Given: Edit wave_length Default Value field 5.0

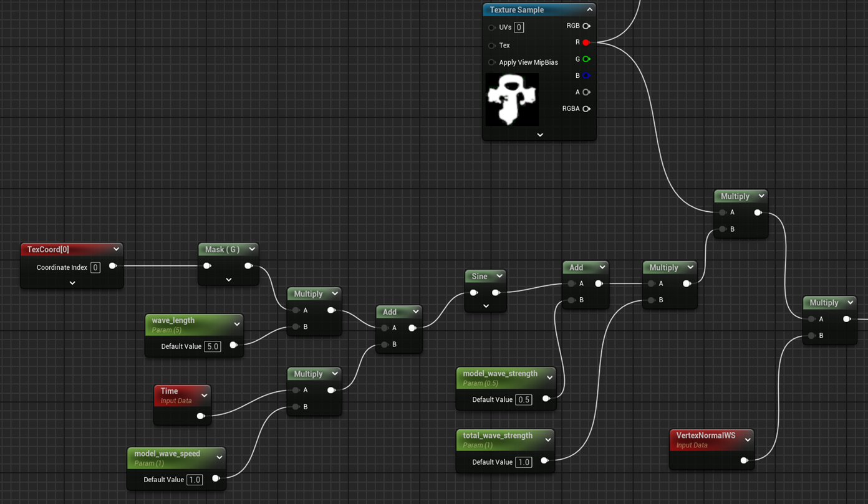Looking at the screenshot, I should click(x=213, y=346).
